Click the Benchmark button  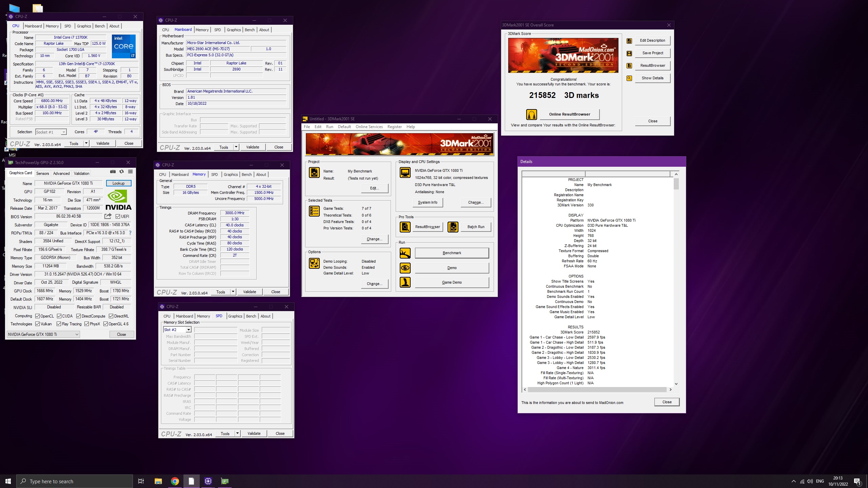point(452,253)
